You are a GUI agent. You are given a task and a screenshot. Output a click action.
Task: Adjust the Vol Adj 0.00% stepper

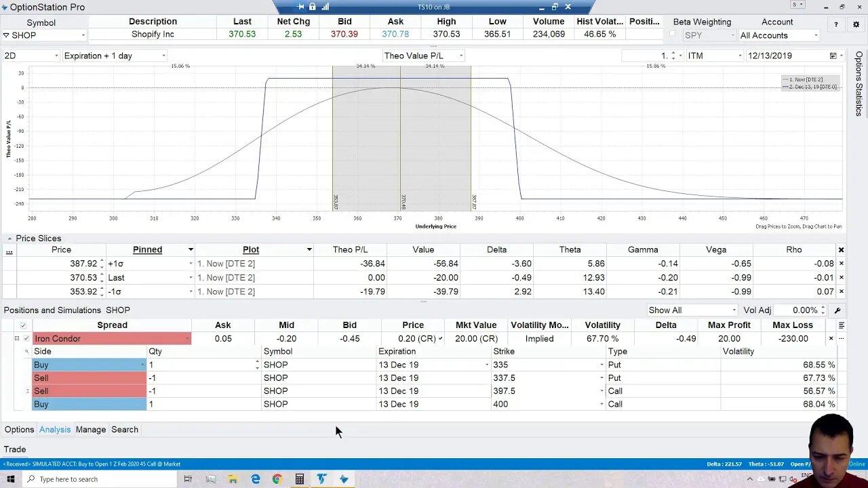point(823,310)
